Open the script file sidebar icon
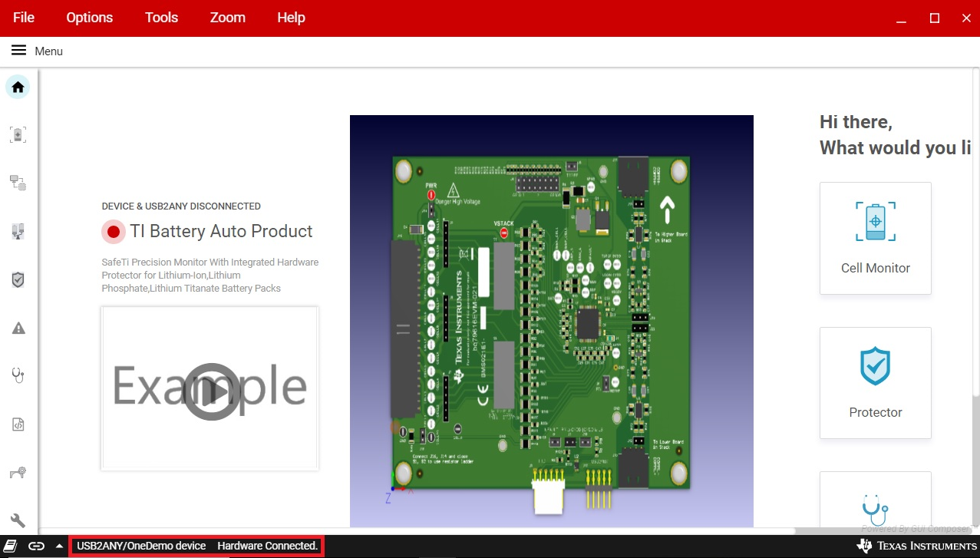Viewport: 980px width, 558px height. pyautogui.click(x=18, y=424)
